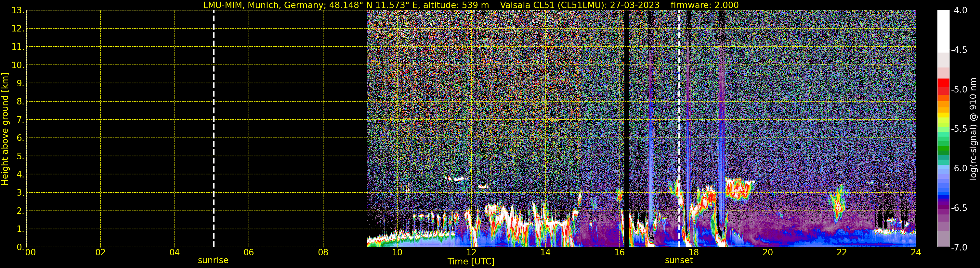The image size is (980, 268).
Task: Click the time tick label 00
Action: point(31,252)
